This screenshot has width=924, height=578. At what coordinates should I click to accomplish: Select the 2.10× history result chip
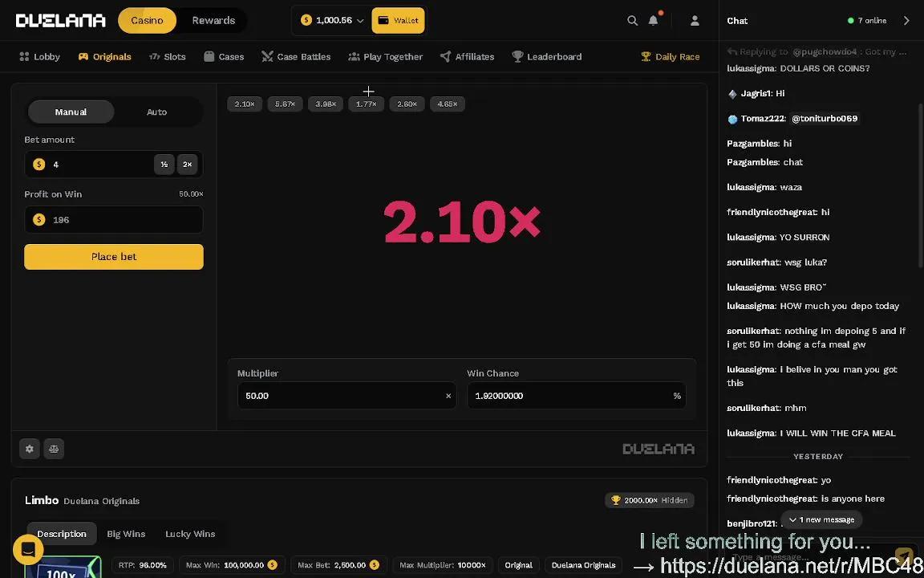[x=245, y=104]
